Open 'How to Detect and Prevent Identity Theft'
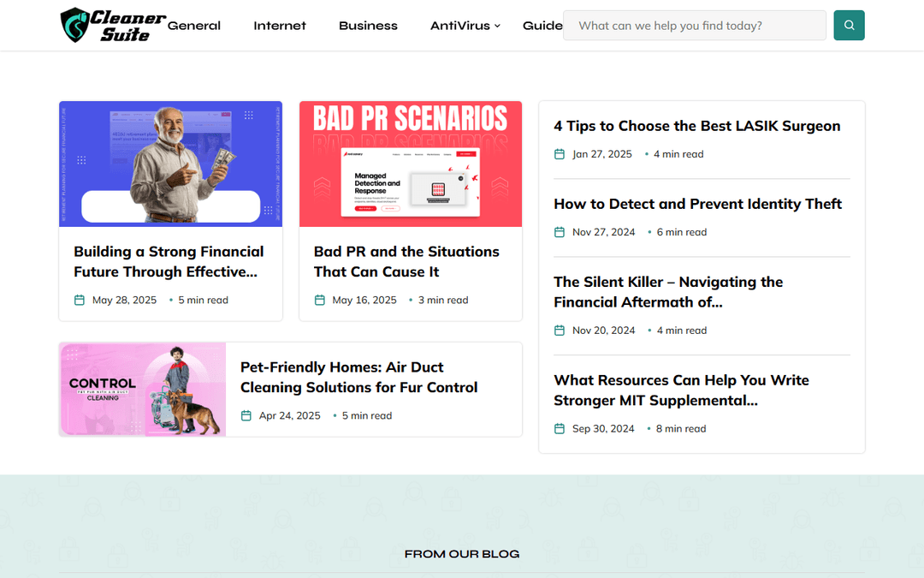Viewport: 924px width, 578px height. pos(698,204)
